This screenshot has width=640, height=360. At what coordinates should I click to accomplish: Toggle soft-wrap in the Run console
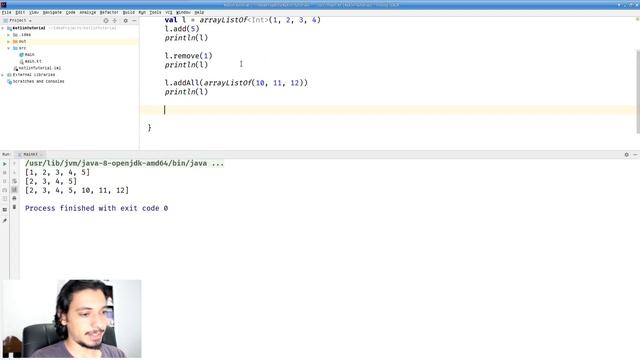(x=14, y=181)
